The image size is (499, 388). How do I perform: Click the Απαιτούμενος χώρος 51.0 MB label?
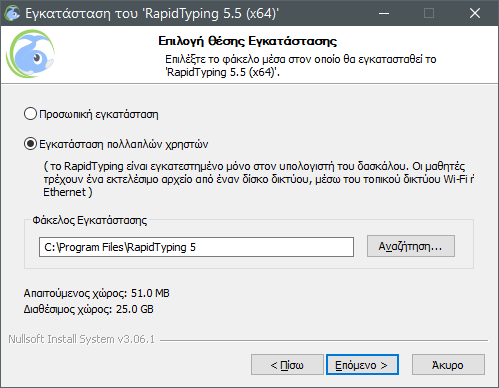[x=97, y=293]
